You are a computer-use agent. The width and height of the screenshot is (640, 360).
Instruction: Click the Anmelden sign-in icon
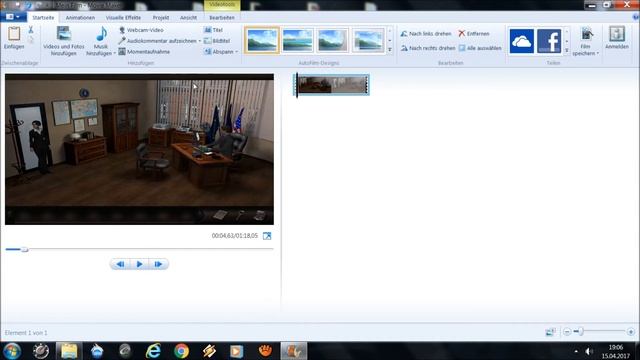(x=617, y=34)
